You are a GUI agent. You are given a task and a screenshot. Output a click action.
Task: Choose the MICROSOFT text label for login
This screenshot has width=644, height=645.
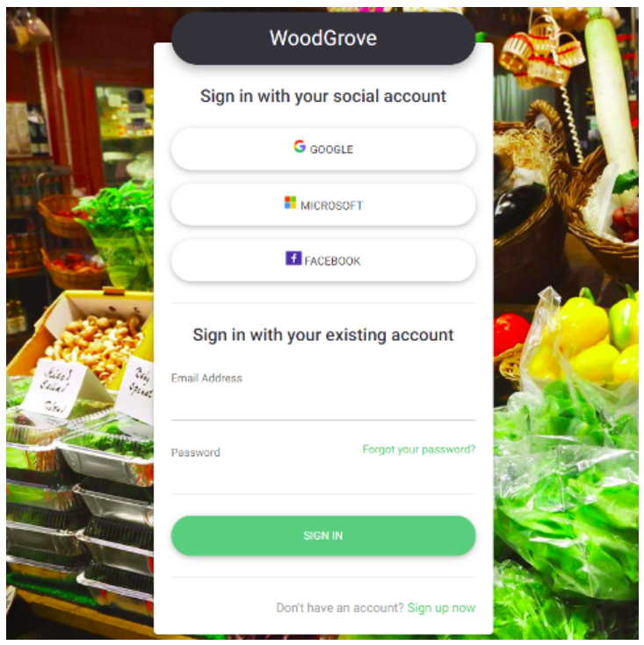tap(331, 206)
